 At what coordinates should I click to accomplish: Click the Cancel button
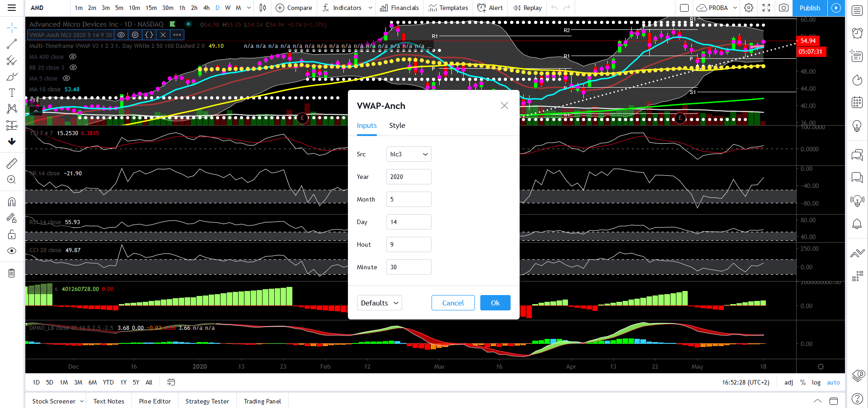point(453,303)
